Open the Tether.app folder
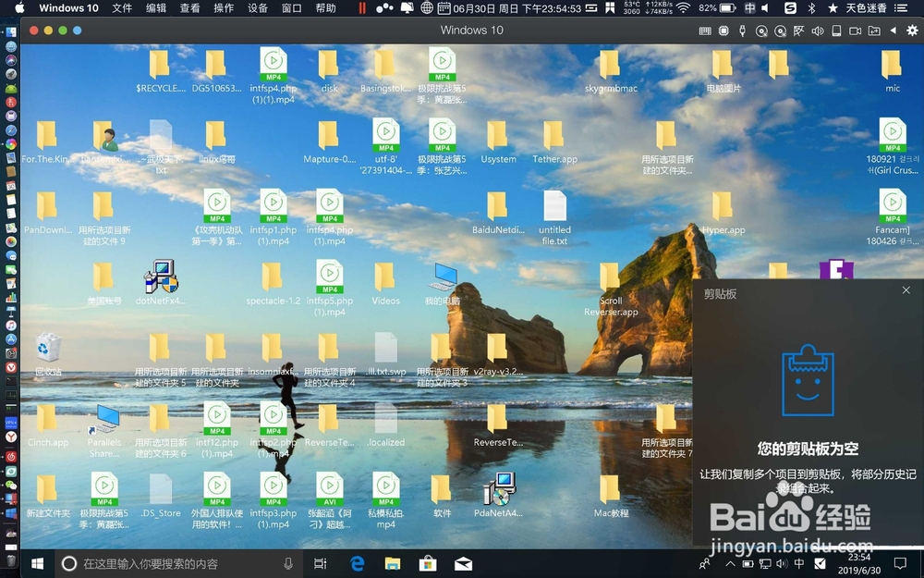924x578 pixels. (x=554, y=141)
